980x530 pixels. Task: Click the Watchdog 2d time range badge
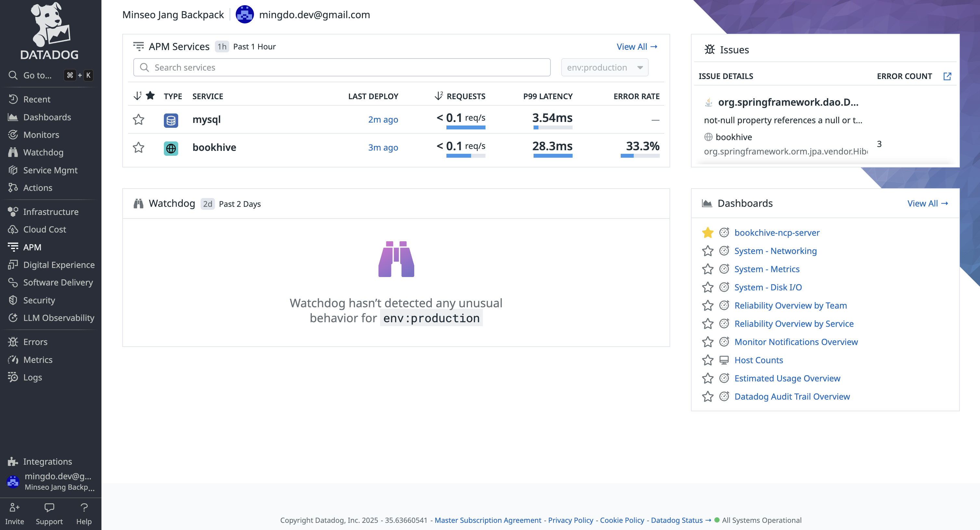[x=208, y=204]
